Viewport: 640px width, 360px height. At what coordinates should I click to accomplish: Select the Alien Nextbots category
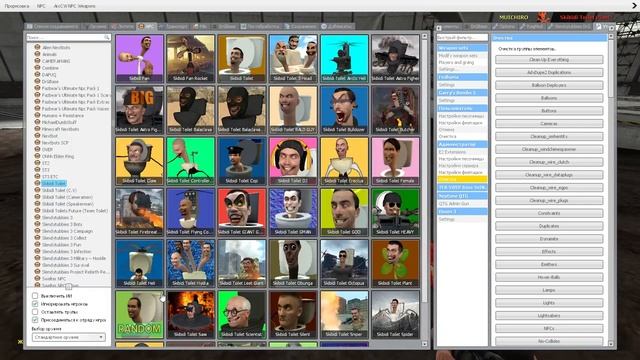(x=56, y=47)
